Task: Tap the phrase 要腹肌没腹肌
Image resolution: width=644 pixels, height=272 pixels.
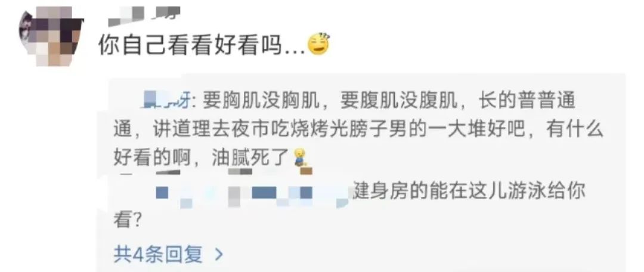Action: pos(396,101)
